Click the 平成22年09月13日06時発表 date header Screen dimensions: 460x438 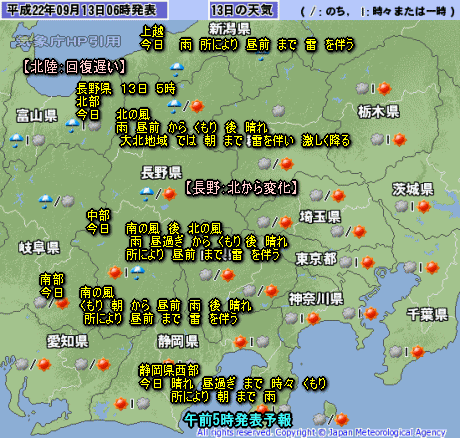click(82, 10)
